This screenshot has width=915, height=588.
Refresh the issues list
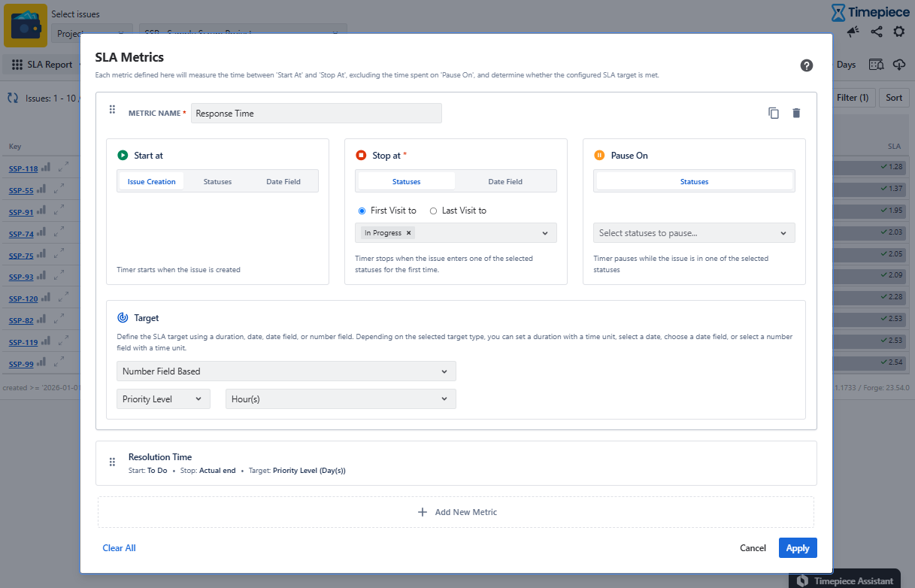(13, 98)
